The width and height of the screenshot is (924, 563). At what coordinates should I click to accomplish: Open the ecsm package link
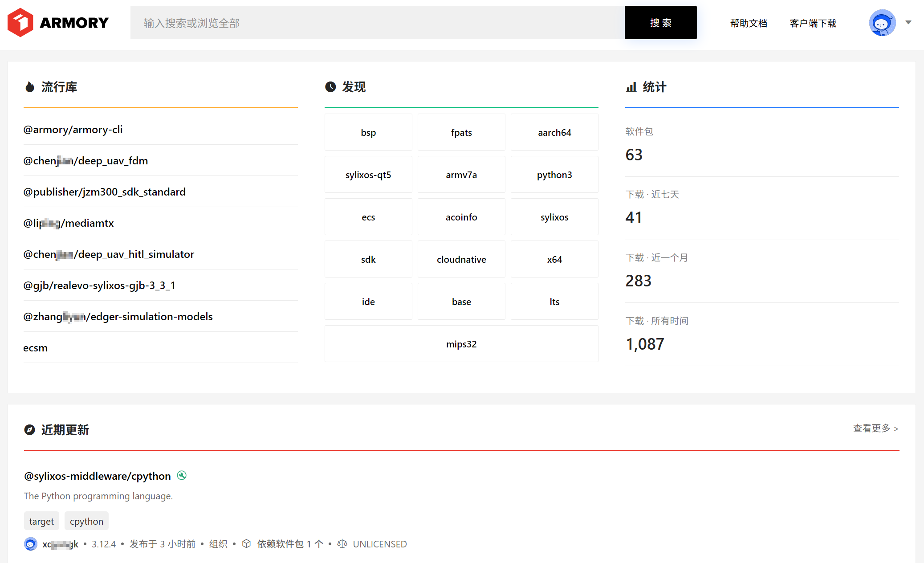[x=35, y=348]
